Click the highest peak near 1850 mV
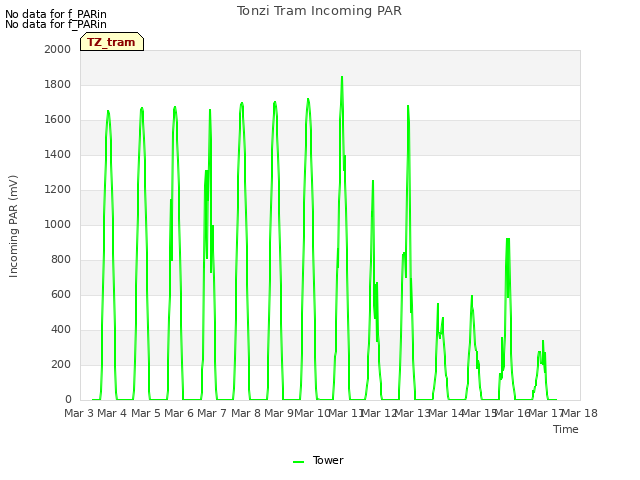This screenshot has width=640, height=480. tap(342, 77)
